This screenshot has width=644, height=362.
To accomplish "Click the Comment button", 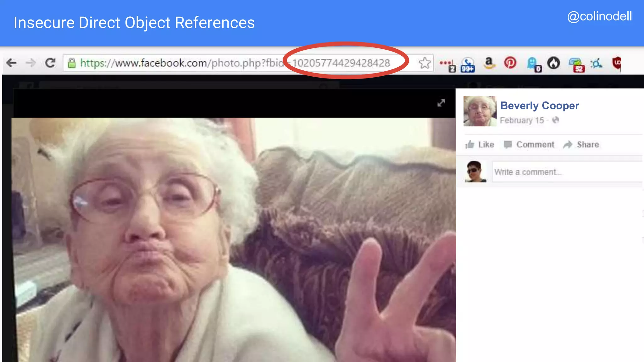I will [x=529, y=145].
